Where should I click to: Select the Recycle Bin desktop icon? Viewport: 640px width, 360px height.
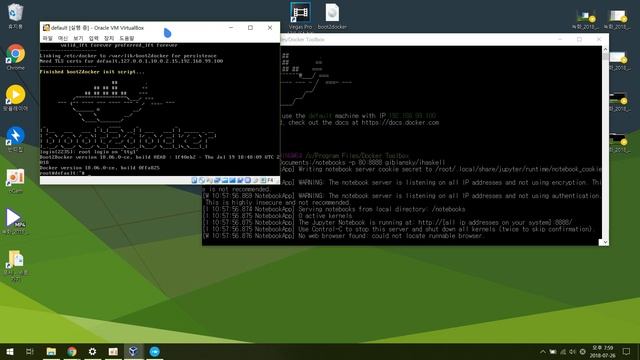[x=16, y=16]
